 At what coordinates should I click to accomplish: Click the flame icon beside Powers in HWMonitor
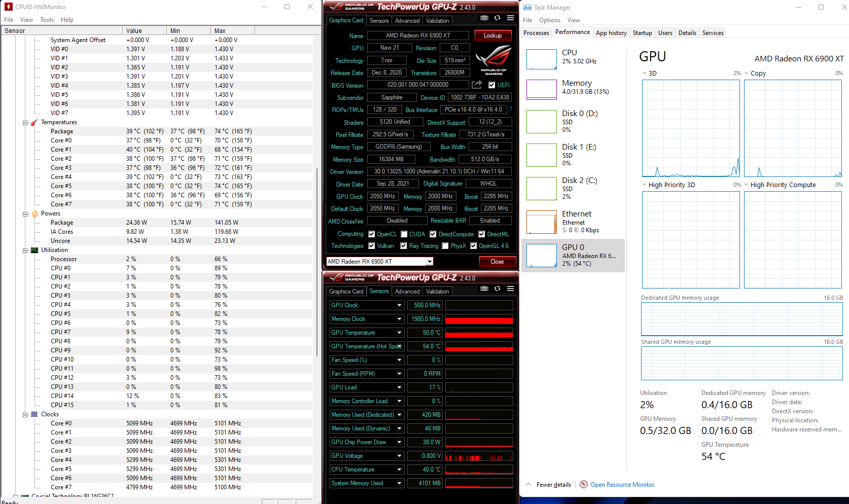(34, 213)
